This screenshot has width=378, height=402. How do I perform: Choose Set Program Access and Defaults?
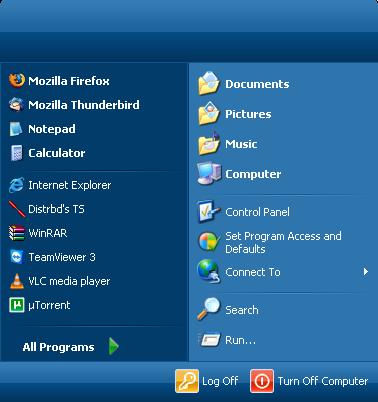click(x=283, y=242)
